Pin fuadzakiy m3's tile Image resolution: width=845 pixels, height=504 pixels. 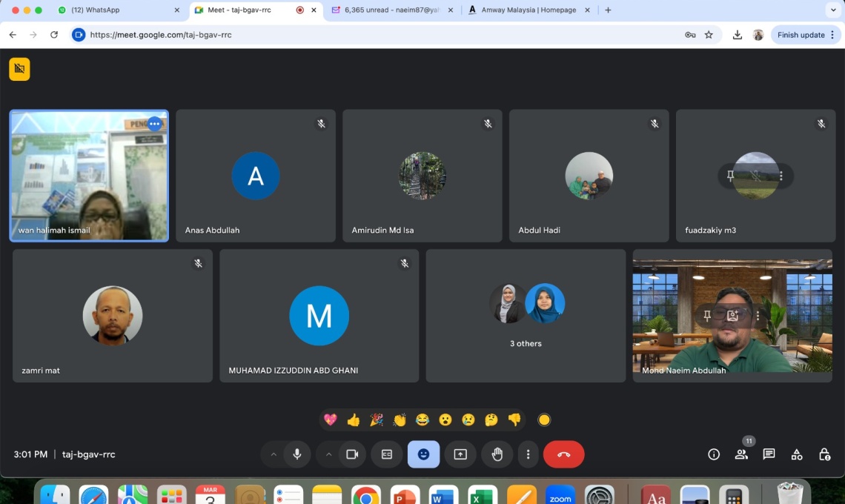[x=730, y=176]
